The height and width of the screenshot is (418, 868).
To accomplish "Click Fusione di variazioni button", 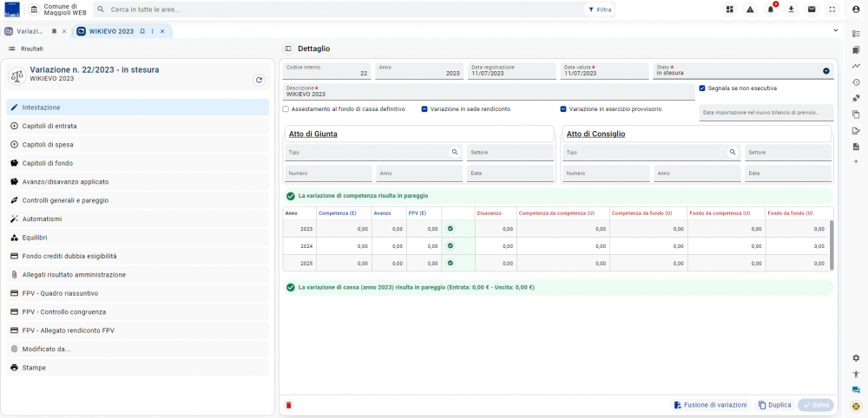I will pos(710,405).
